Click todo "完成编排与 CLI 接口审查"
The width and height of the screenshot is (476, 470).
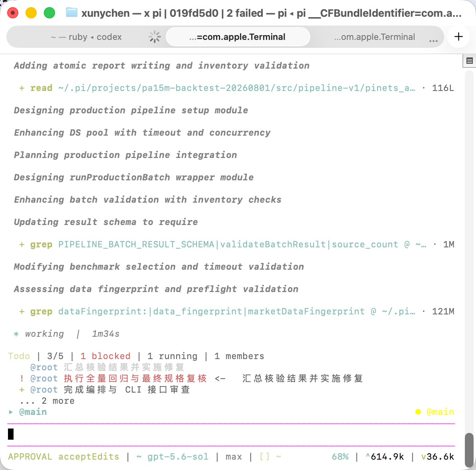pos(127,390)
